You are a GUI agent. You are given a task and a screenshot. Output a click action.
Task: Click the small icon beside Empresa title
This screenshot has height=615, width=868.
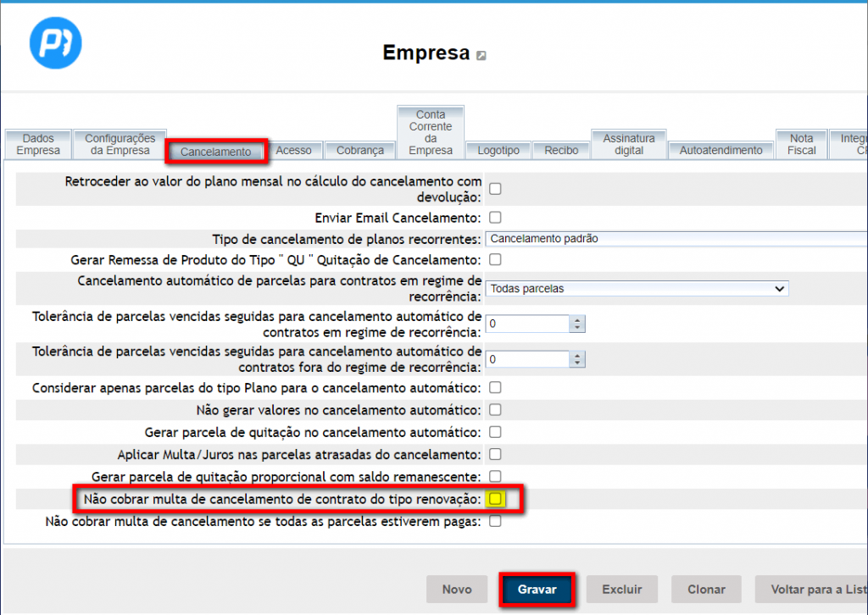coord(481,56)
